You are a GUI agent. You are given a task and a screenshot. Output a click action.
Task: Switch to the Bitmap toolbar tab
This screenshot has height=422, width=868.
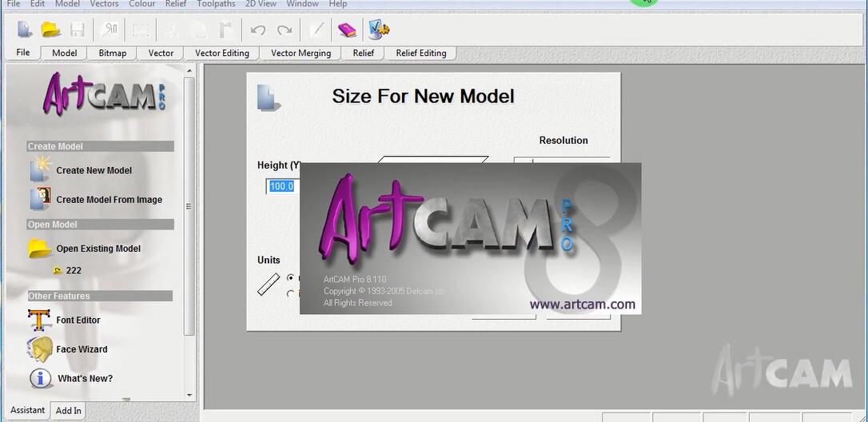[x=113, y=54]
